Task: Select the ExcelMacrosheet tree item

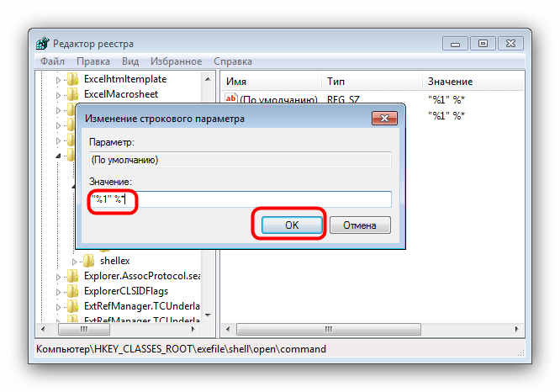Action: coord(121,94)
